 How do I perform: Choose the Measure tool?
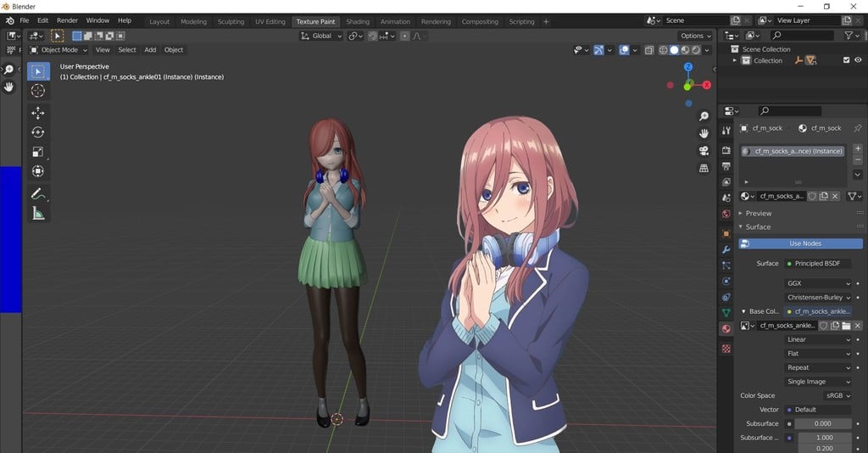tap(38, 213)
